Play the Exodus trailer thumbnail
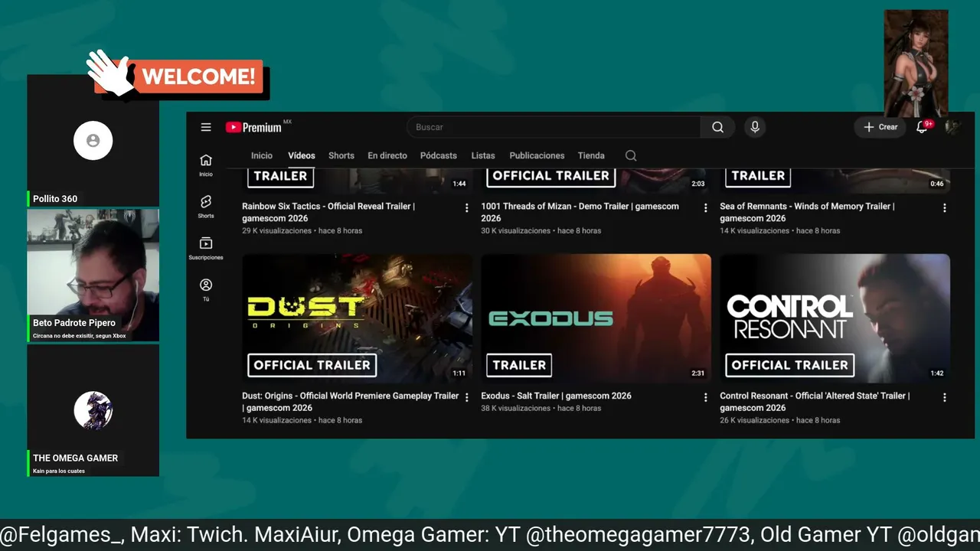The height and width of the screenshot is (551, 980). coord(596,318)
